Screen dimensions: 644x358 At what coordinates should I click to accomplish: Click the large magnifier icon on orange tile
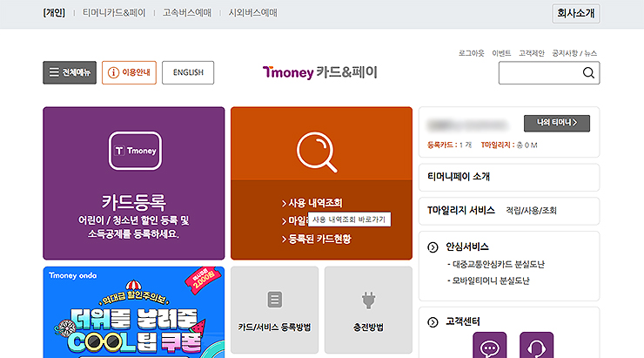click(x=317, y=152)
